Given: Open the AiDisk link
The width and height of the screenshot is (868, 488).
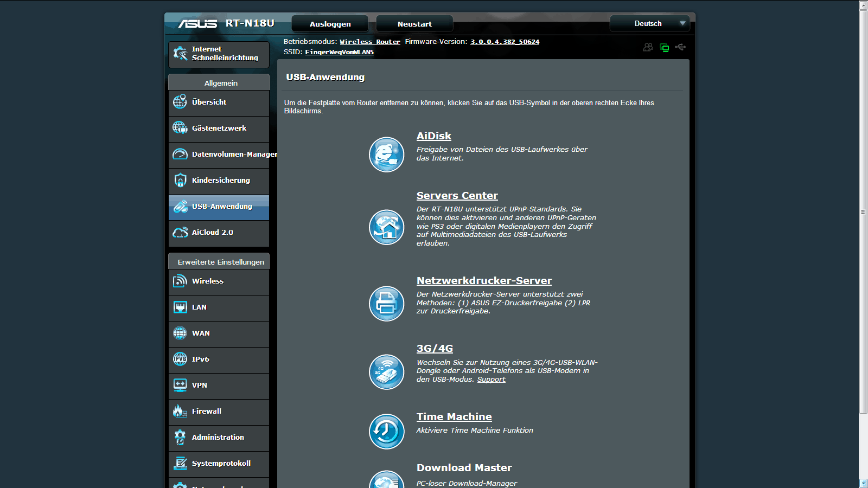Looking at the screenshot, I should coord(433,136).
